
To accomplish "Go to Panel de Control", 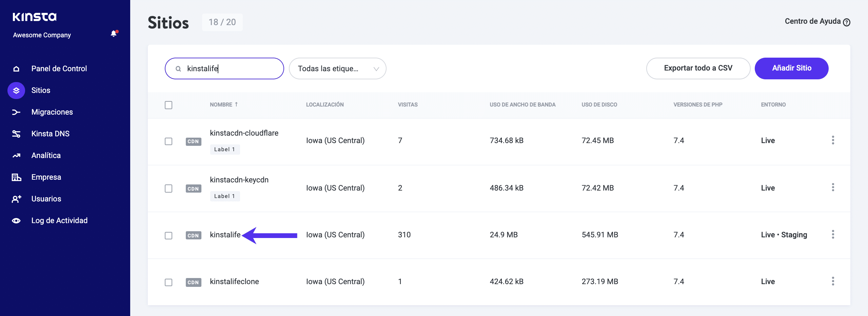I will point(59,68).
